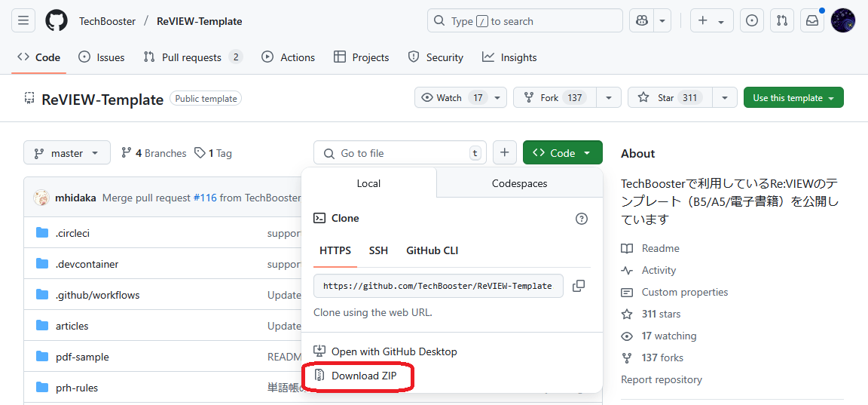View the 17 watching link
The image size is (868, 405).
[659, 336]
